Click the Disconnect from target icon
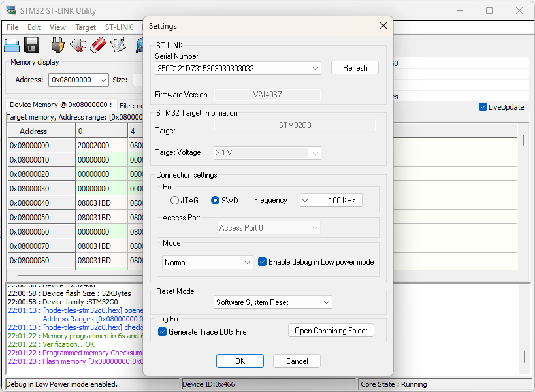The height and width of the screenshot is (392, 535). 78,45
